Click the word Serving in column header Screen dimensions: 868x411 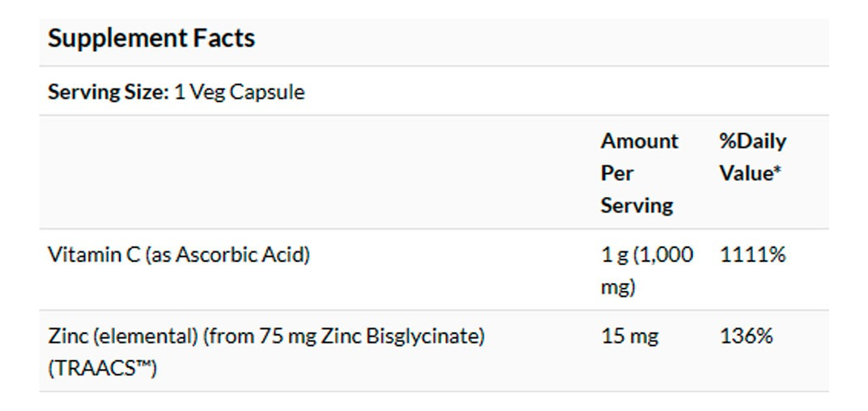pos(636,205)
